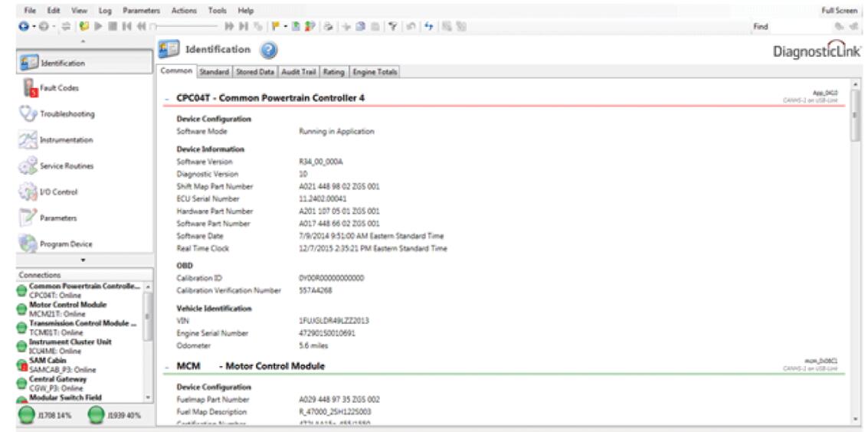
Task: Click the blue help question mark icon
Action: [268, 51]
